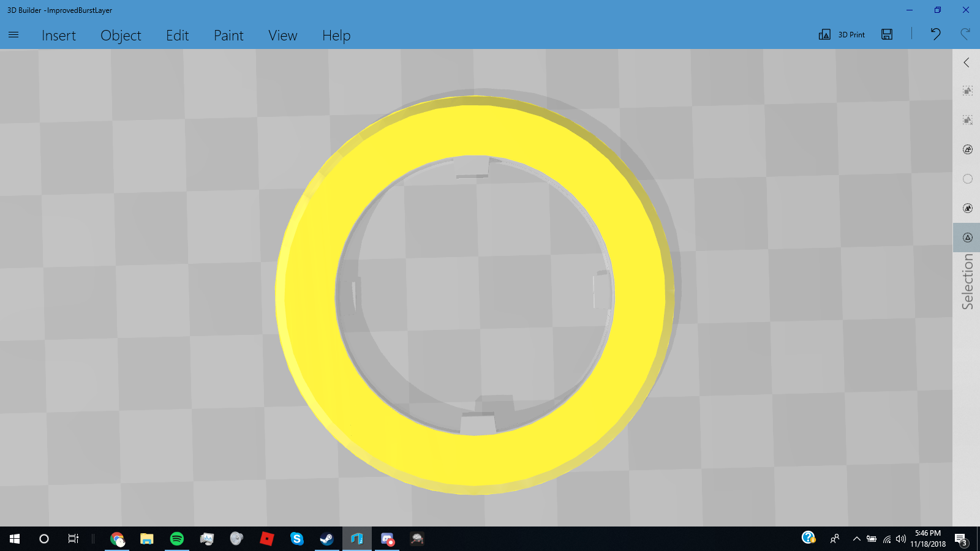Minimize the 3D Builder window

910,10
